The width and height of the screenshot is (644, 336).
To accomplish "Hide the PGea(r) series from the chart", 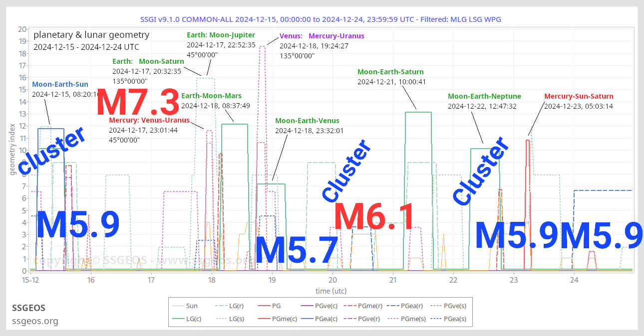I will 412,306.
